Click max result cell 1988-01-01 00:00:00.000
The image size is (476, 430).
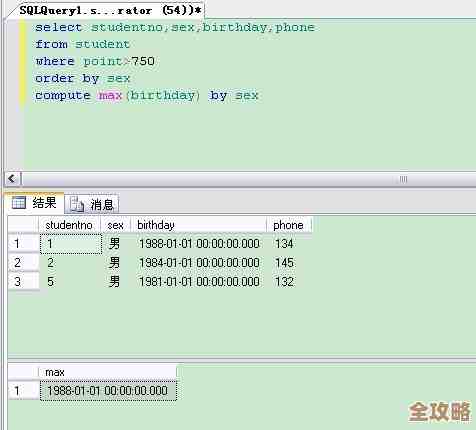[x=108, y=391]
